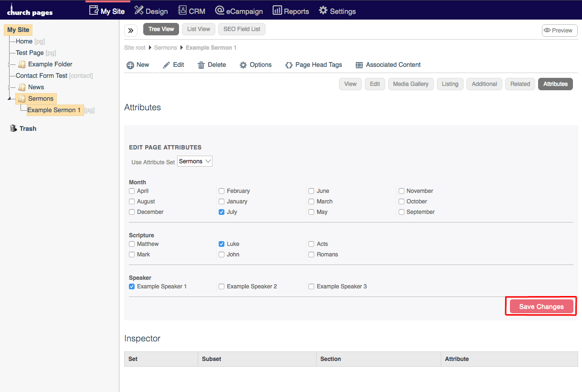Click the Preview eye button
Image resolution: width=582 pixels, height=392 pixels.
pos(560,31)
